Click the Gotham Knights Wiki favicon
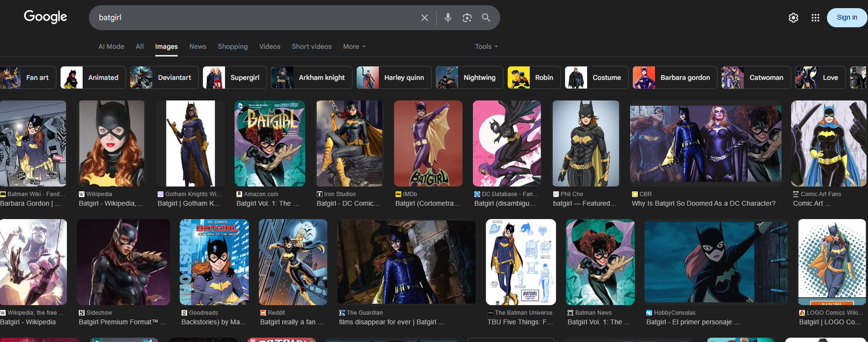The width and height of the screenshot is (868, 342). pyautogui.click(x=161, y=194)
